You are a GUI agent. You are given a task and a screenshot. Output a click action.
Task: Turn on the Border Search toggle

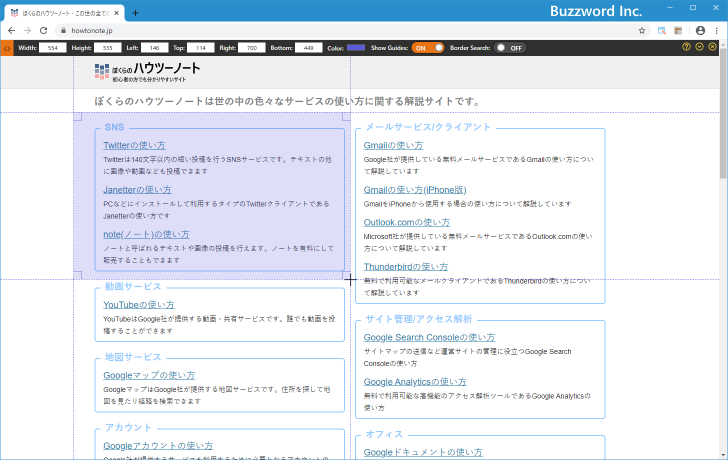(510, 48)
